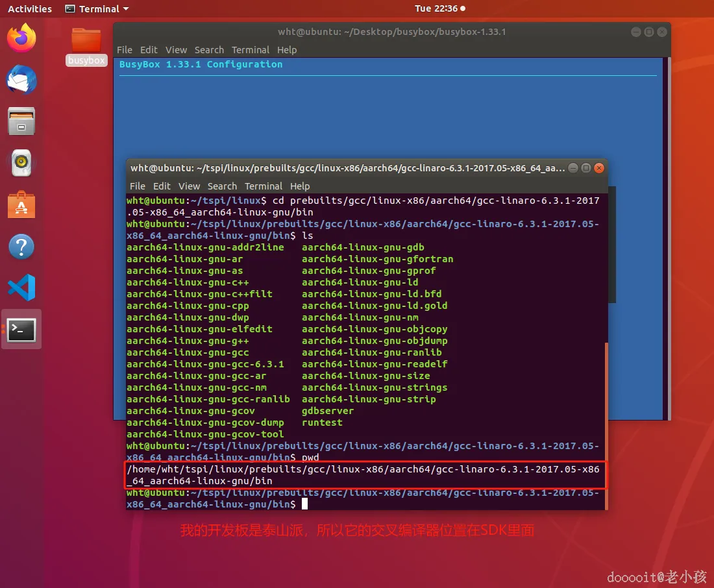
Task: Select the Terminal icon in dock
Action: tap(21, 330)
